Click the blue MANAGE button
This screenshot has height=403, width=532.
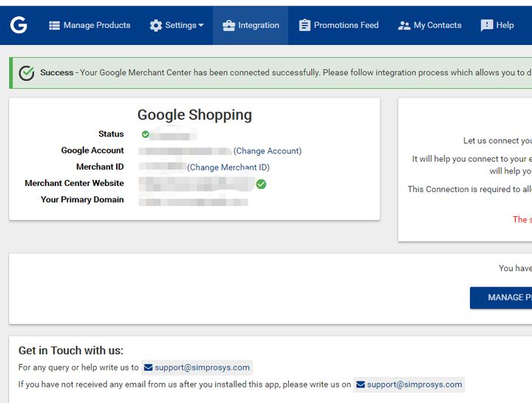501,297
